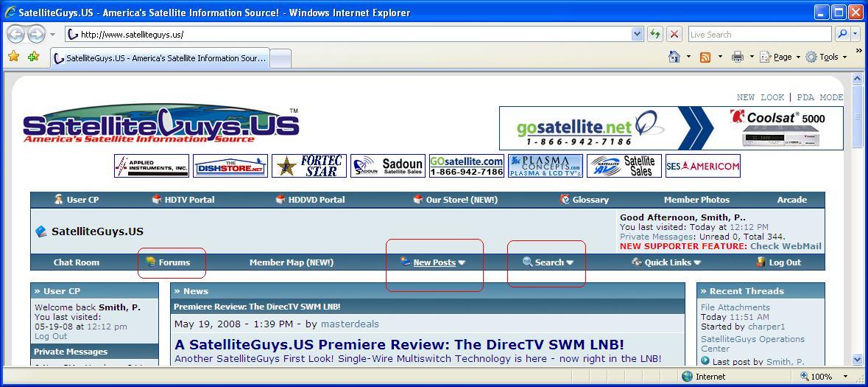Click the Plasma Concepts sponsor logo

point(546,166)
